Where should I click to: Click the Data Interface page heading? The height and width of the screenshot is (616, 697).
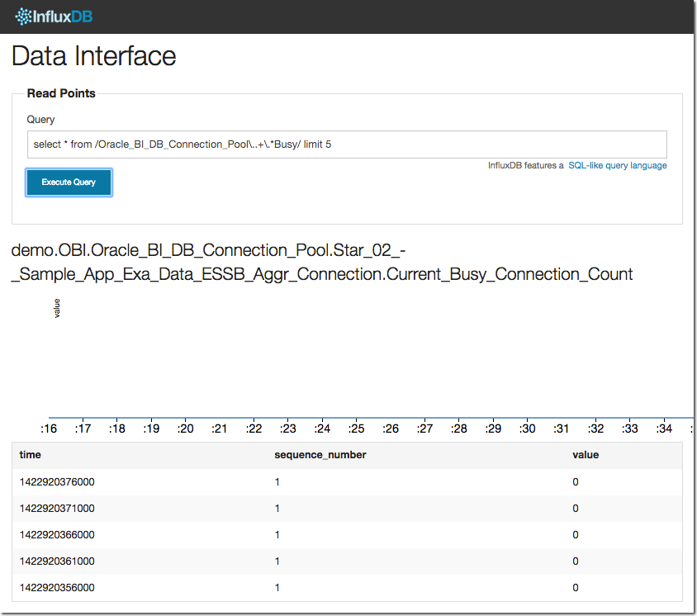coord(94,56)
